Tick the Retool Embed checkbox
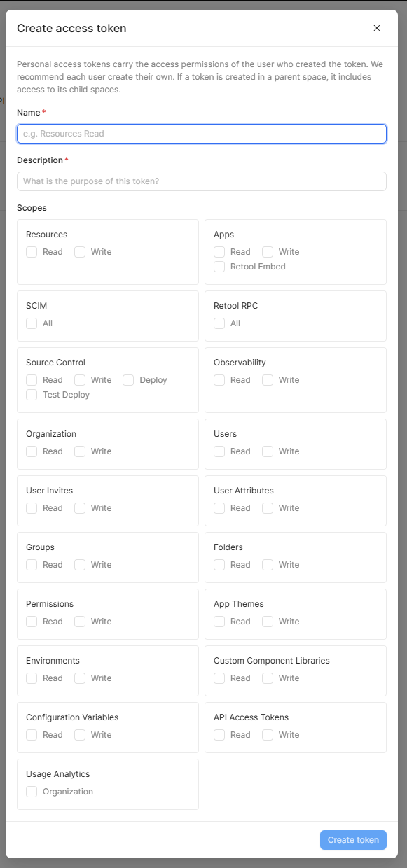The image size is (407, 868). coord(219,267)
